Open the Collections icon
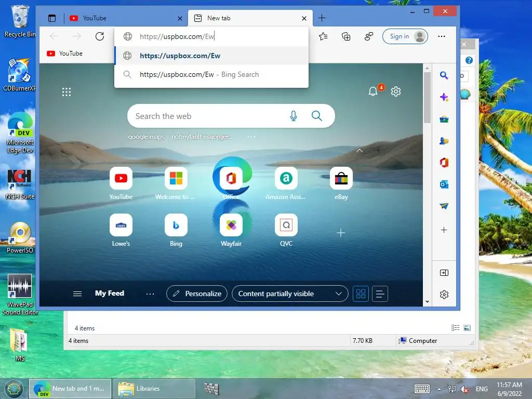Screen dimensions: 532x399 345,36
